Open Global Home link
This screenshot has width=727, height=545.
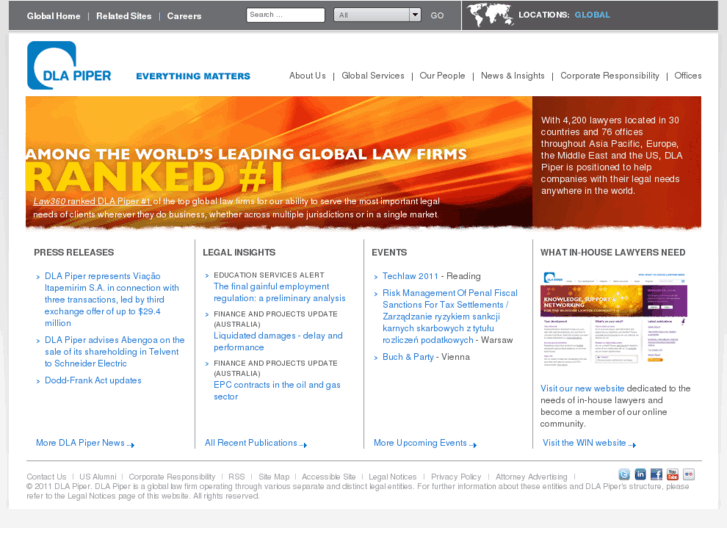pyautogui.click(x=53, y=16)
